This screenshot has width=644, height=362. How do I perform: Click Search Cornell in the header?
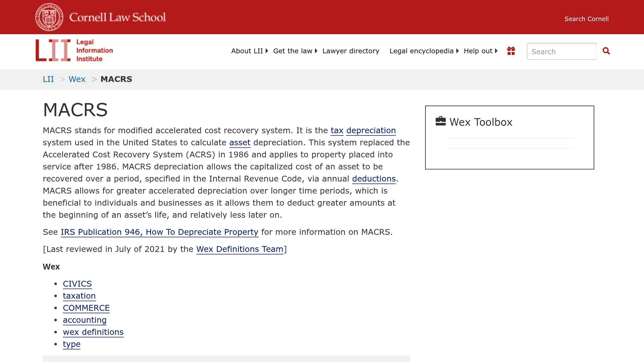coord(586,19)
